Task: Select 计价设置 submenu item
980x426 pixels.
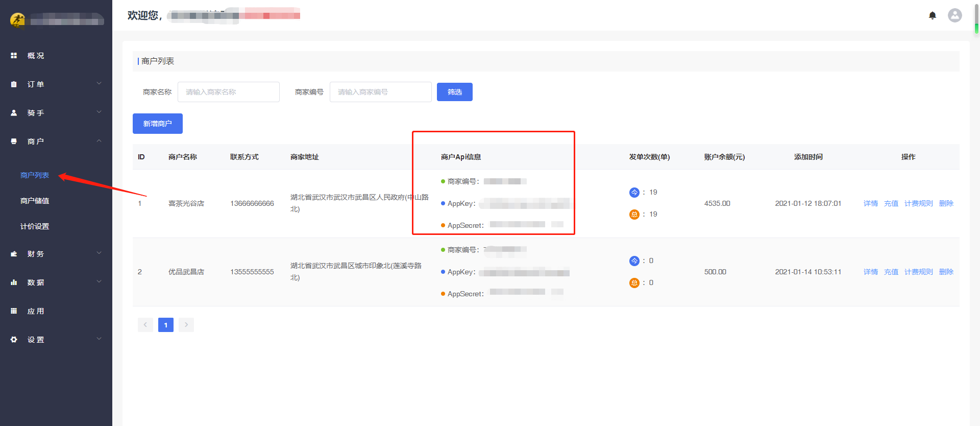Action: 35,226
